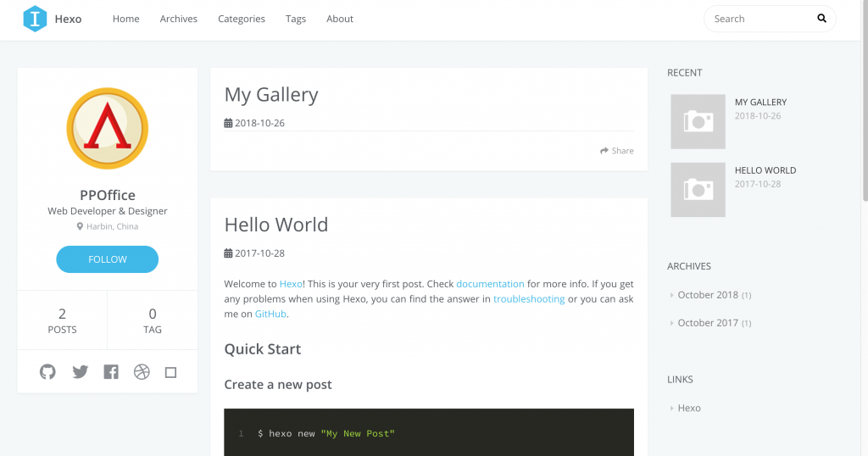Image resolution: width=868 pixels, height=456 pixels.
Task: Click the PPOffice avatar image
Action: 108,128
